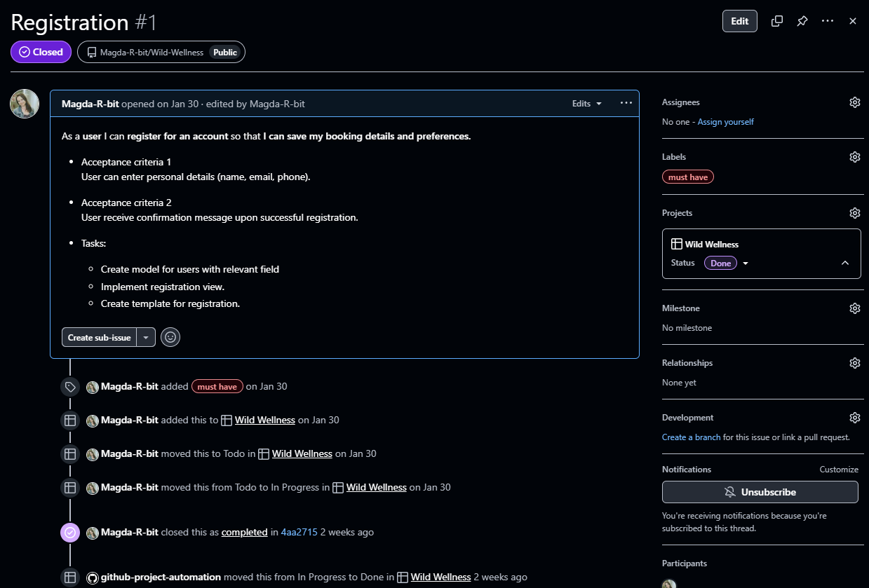The height and width of the screenshot is (588, 869).
Task: Open Milestone settings gear
Action: point(854,308)
